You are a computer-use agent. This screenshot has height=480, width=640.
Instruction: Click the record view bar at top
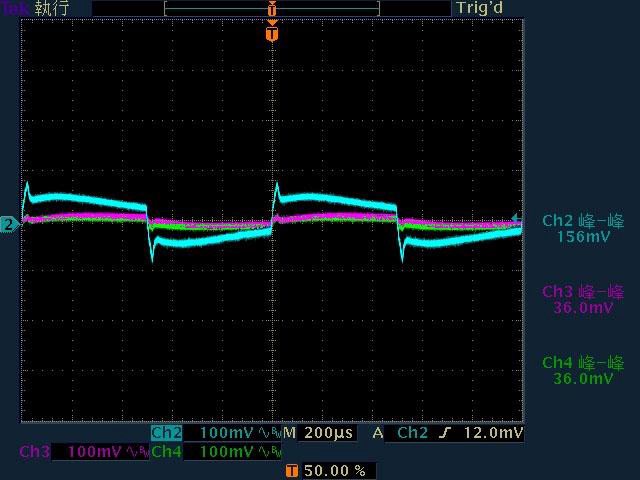pos(271,8)
